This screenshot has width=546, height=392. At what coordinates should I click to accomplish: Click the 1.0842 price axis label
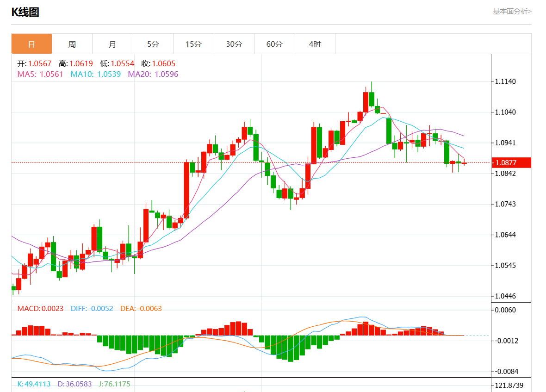pyautogui.click(x=505, y=174)
